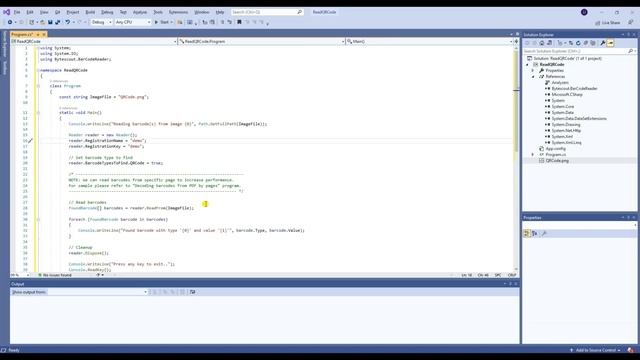
Task: Open the Debug menu
Action: (x=107, y=12)
